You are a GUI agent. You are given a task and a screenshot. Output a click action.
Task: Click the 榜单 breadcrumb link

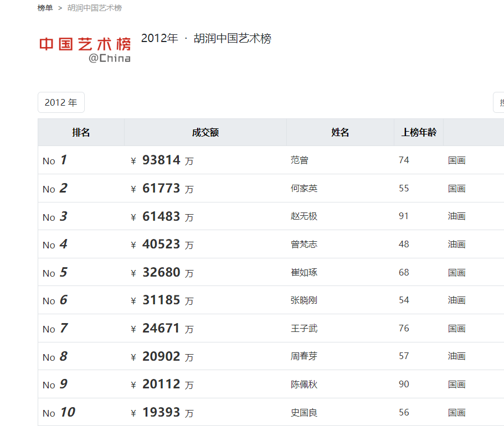(45, 8)
